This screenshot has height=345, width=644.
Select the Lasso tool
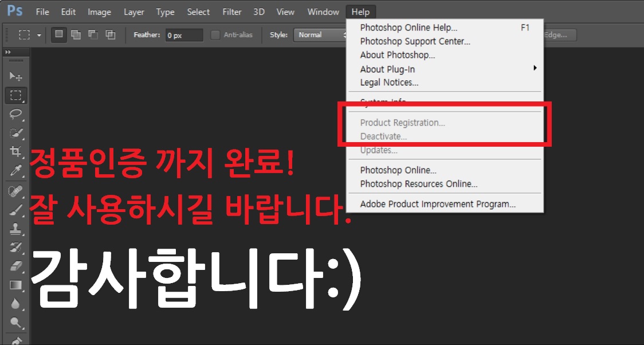pyautogui.click(x=15, y=115)
